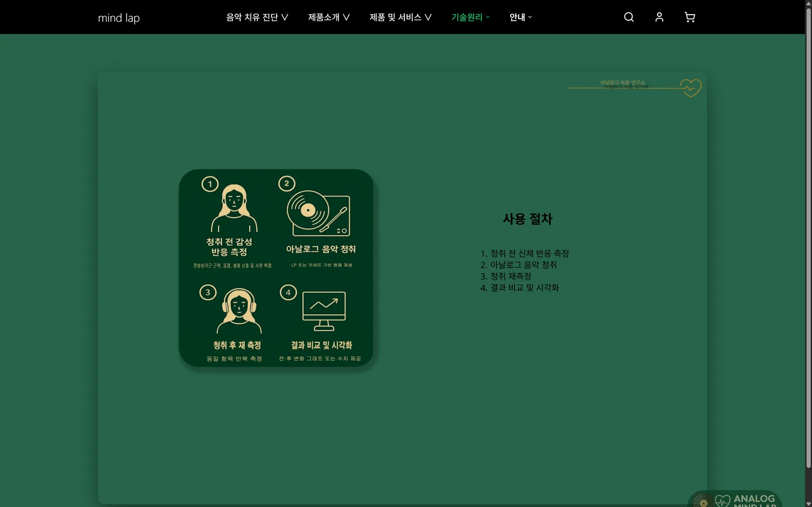The height and width of the screenshot is (507, 812).
Task: Click the scrollbar down arrow
Action: click(808, 502)
